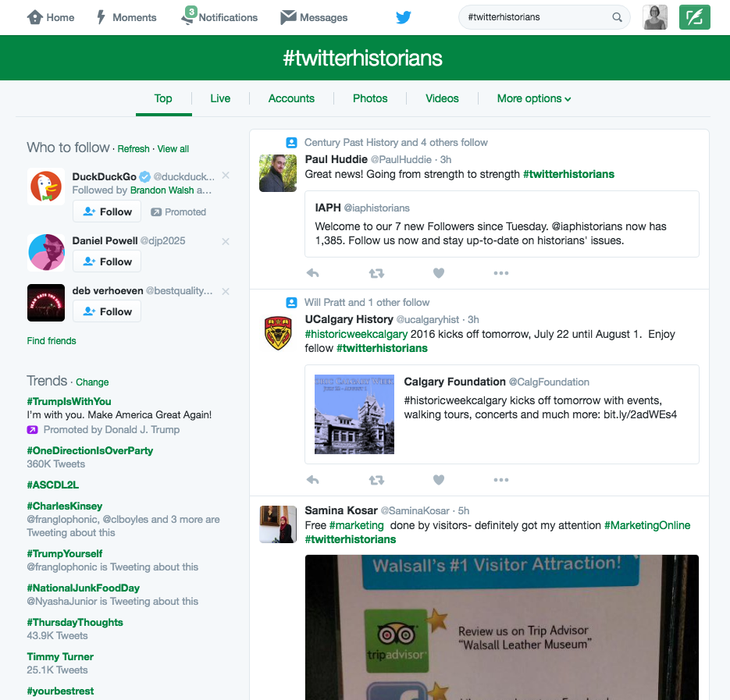Click the search magnifier icon
This screenshot has width=730, height=700.
(617, 17)
